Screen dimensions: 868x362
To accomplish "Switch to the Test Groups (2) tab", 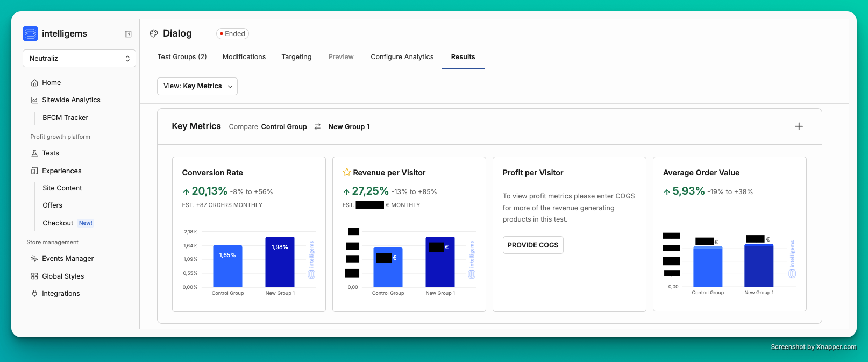I will (x=182, y=57).
